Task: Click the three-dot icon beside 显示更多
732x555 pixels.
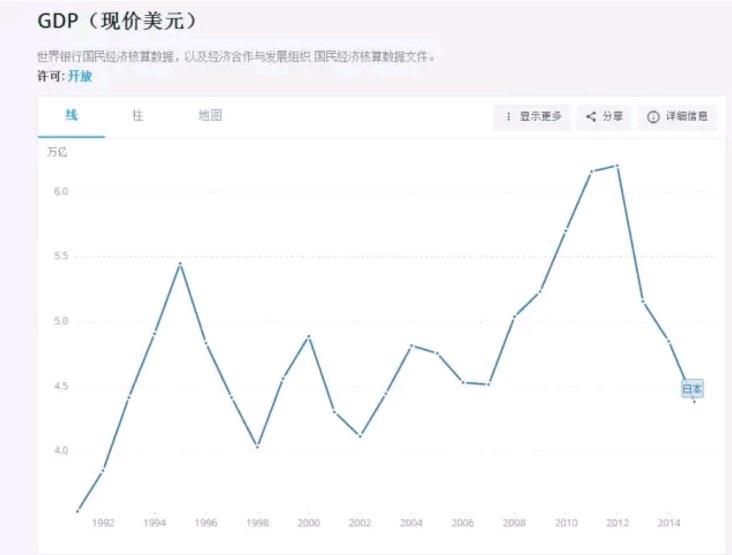Action: pos(509,117)
